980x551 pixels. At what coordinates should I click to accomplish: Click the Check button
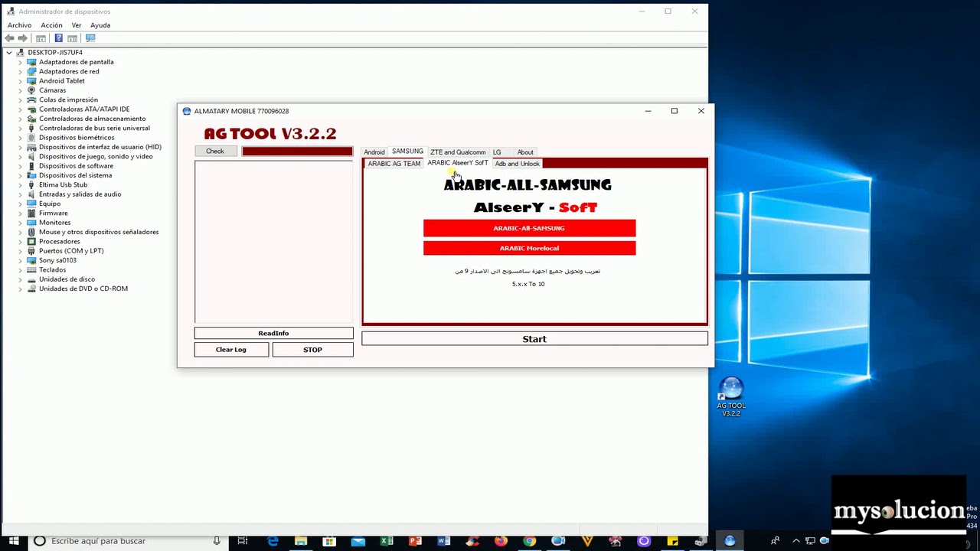click(215, 152)
